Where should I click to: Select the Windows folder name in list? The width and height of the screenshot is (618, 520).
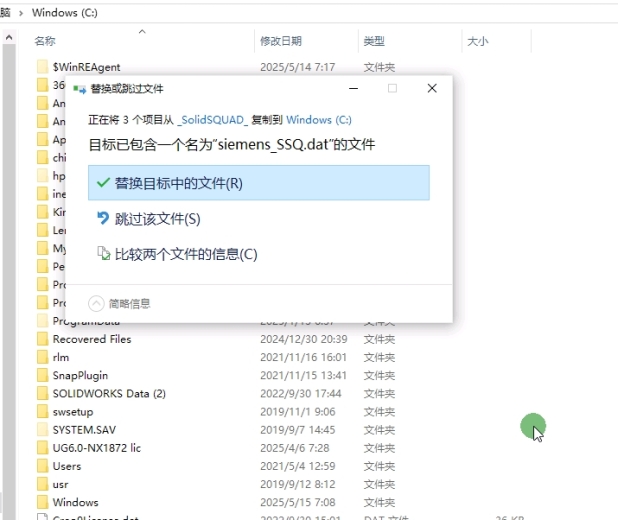75,502
